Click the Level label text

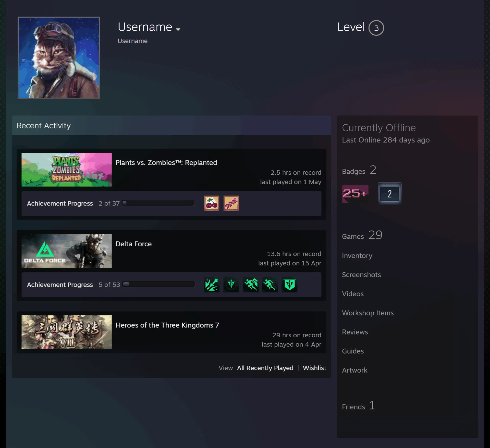pos(351,27)
